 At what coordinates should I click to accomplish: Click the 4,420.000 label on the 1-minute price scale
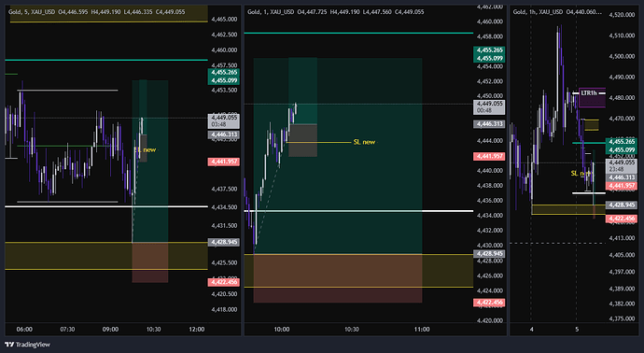[x=490, y=320]
